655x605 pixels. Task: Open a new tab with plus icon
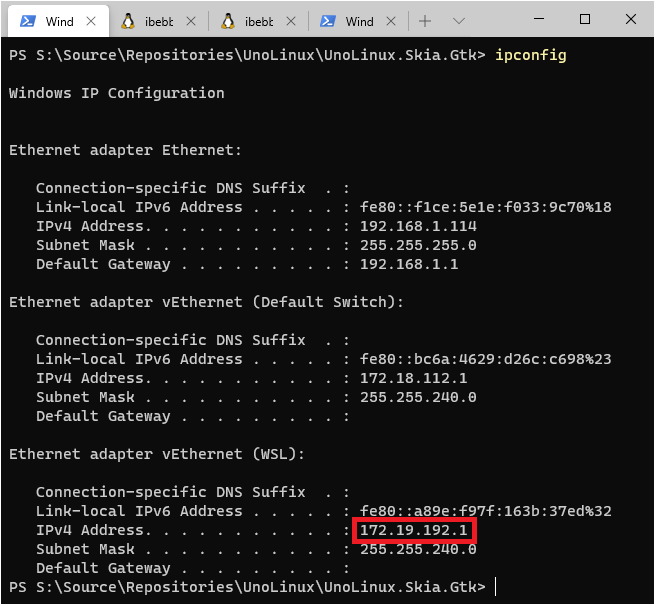tap(425, 21)
